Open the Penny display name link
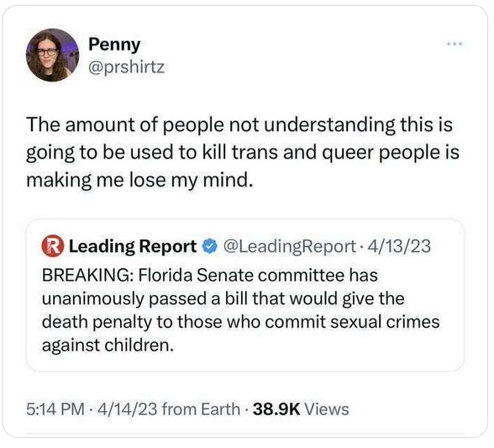 (x=114, y=45)
